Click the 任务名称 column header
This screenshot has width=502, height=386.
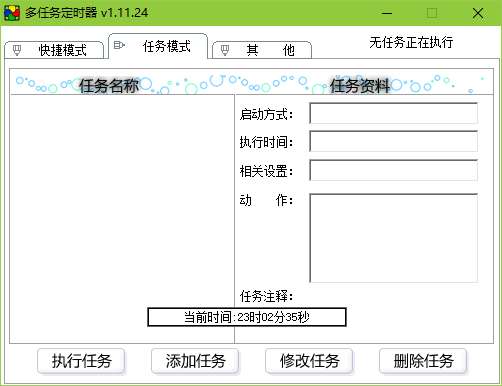pos(109,86)
